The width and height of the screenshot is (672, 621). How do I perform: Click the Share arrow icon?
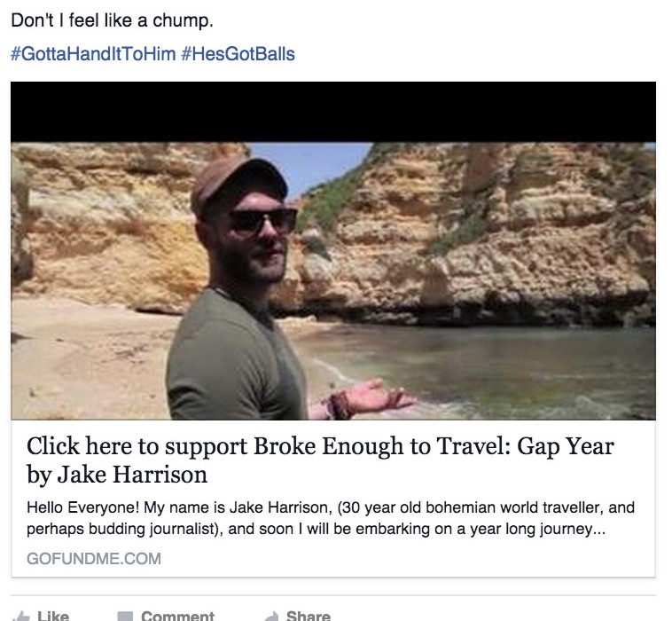pos(271,617)
